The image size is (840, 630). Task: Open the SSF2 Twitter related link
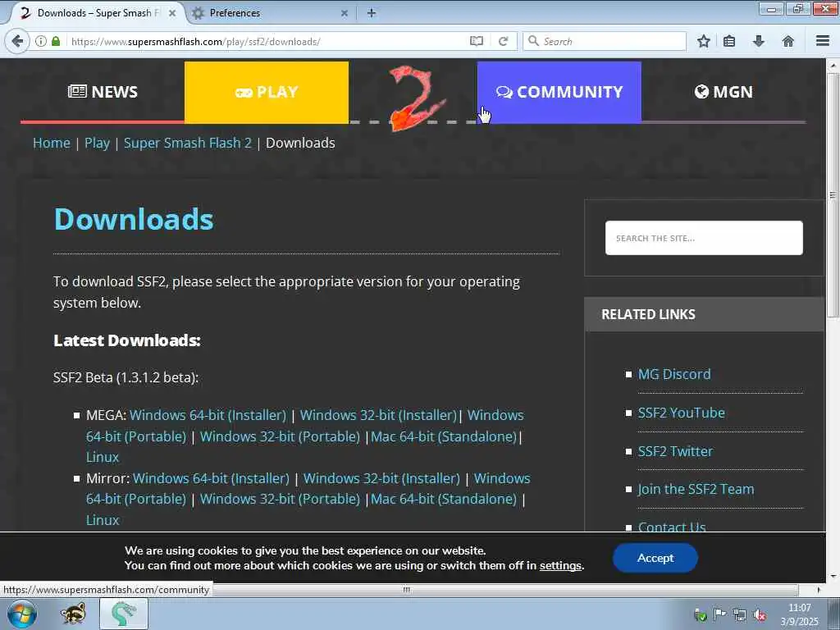pyautogui.click(x=675, y=451)
